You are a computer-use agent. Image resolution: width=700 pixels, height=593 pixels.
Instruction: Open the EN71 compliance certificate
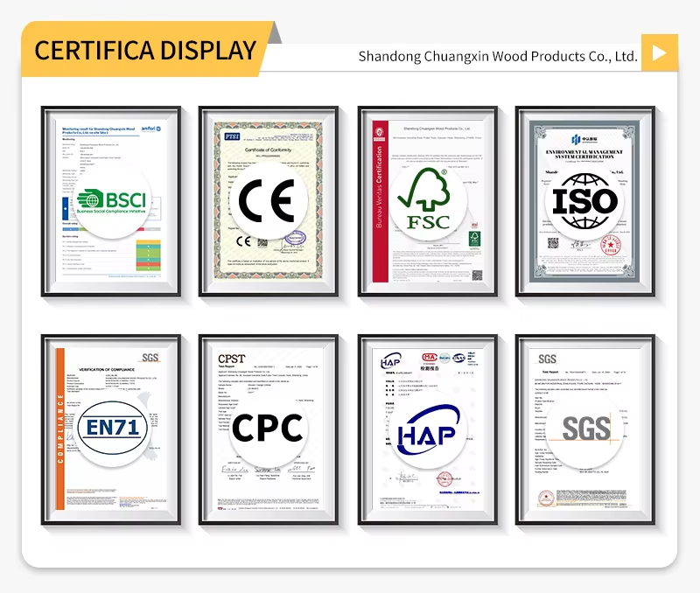[x=111, y=429]
